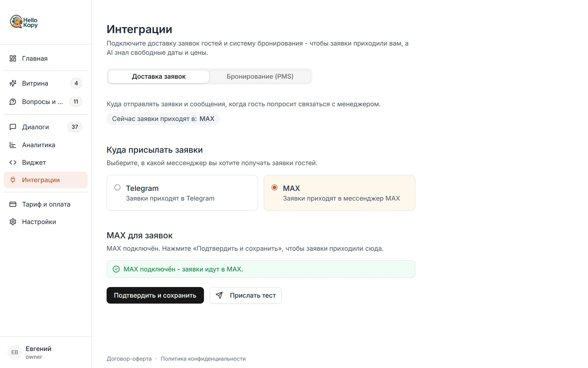Select the Telegram radio button

(x=117, y=188)
